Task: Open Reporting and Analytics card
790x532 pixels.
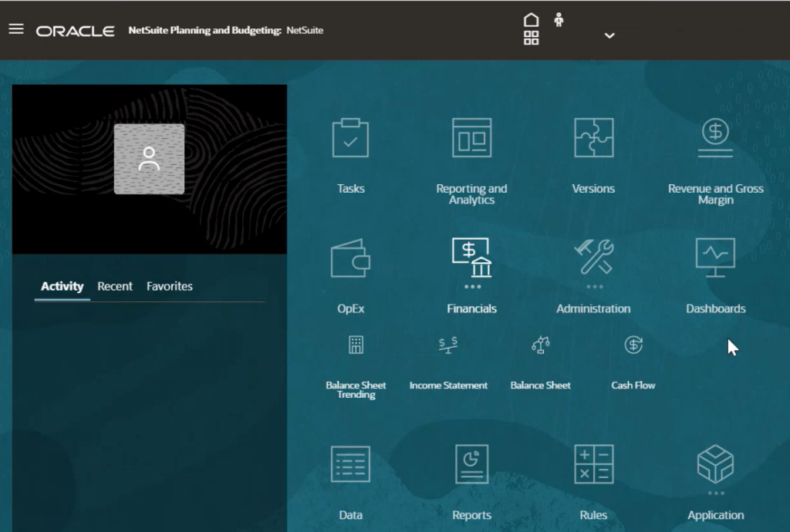Action: pyautogui.click(x=471, y=139)
